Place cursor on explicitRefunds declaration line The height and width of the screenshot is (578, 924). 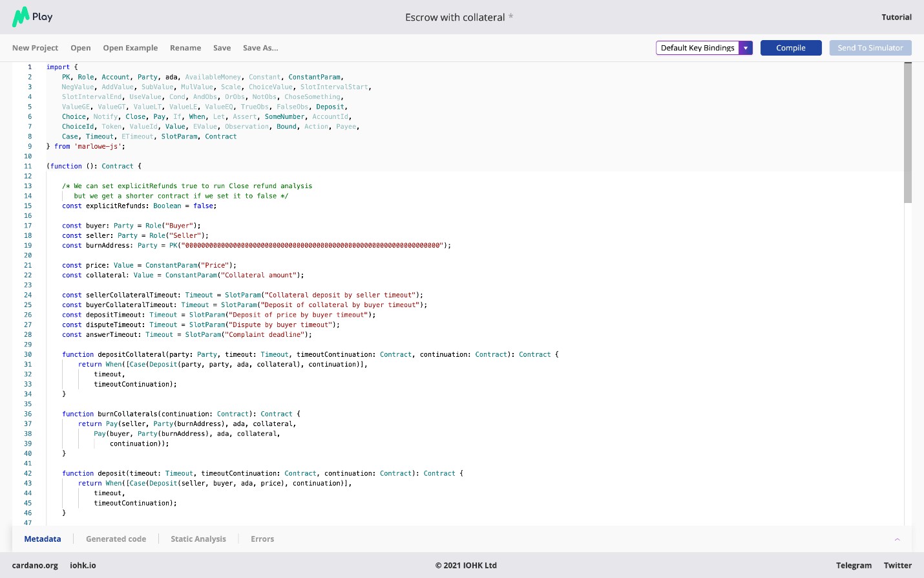tap(140, 206)
